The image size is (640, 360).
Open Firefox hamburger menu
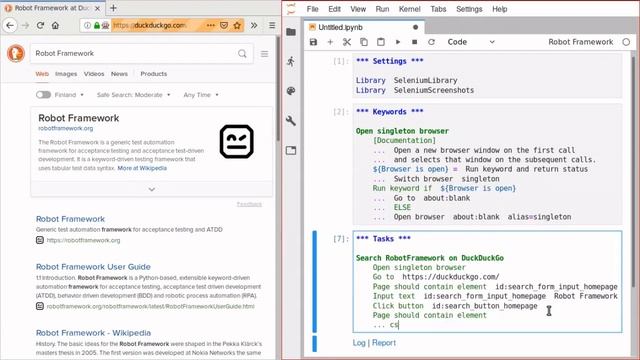tap(272, 25)
